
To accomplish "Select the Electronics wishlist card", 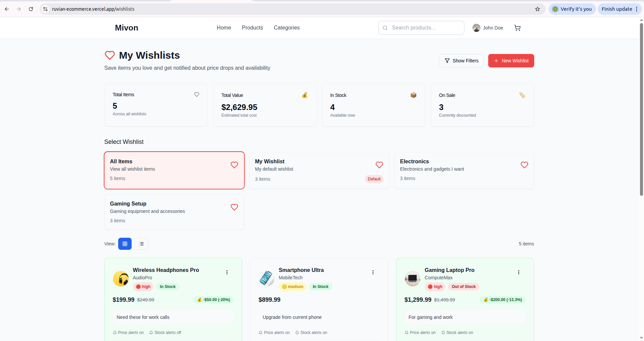I will coord(464,170).
